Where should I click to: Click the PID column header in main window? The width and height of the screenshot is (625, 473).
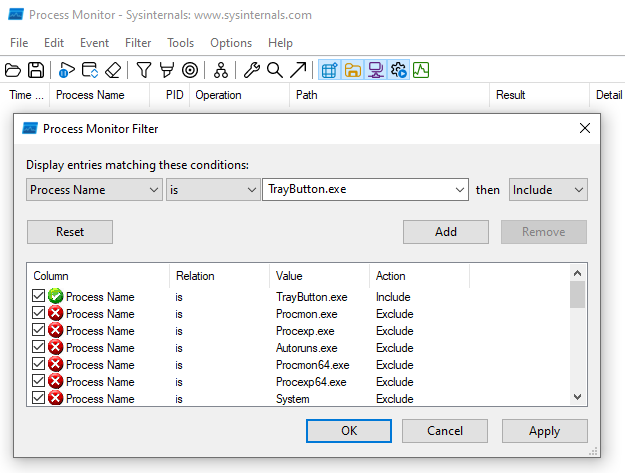click(x=170, y=95)
